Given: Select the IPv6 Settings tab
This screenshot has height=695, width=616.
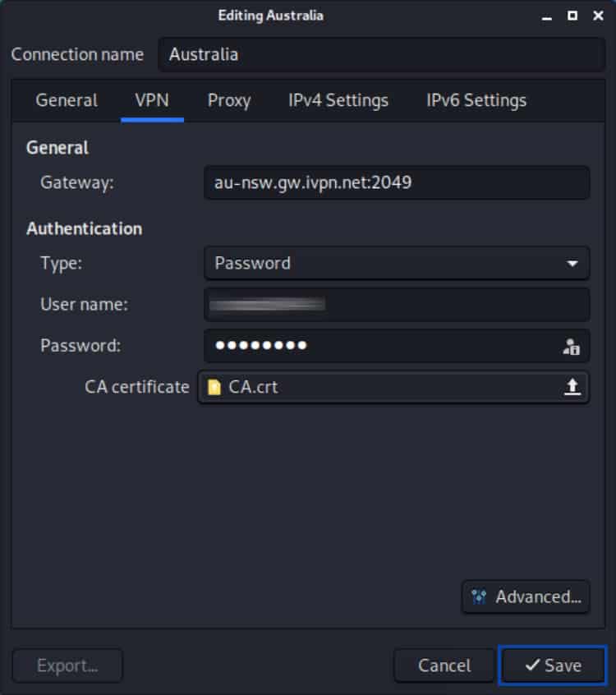Looking at the screenshot, I should (x=476, y=100).
